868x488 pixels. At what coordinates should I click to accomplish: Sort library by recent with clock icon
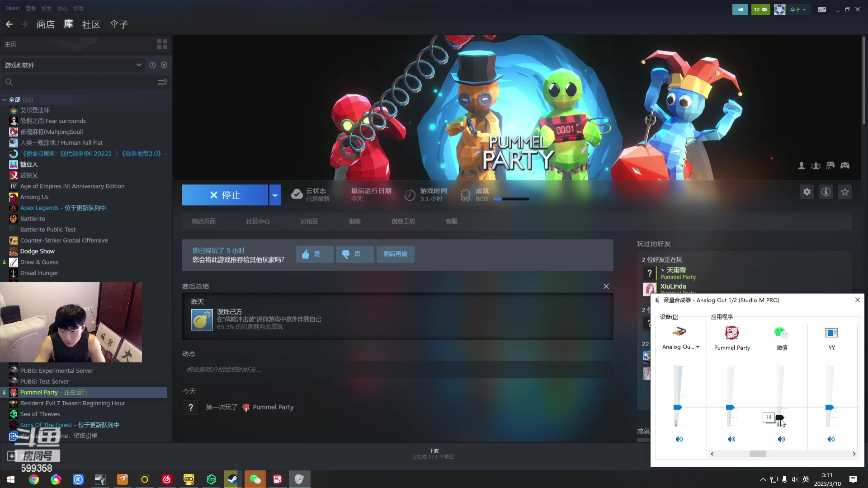pos(152,65)
